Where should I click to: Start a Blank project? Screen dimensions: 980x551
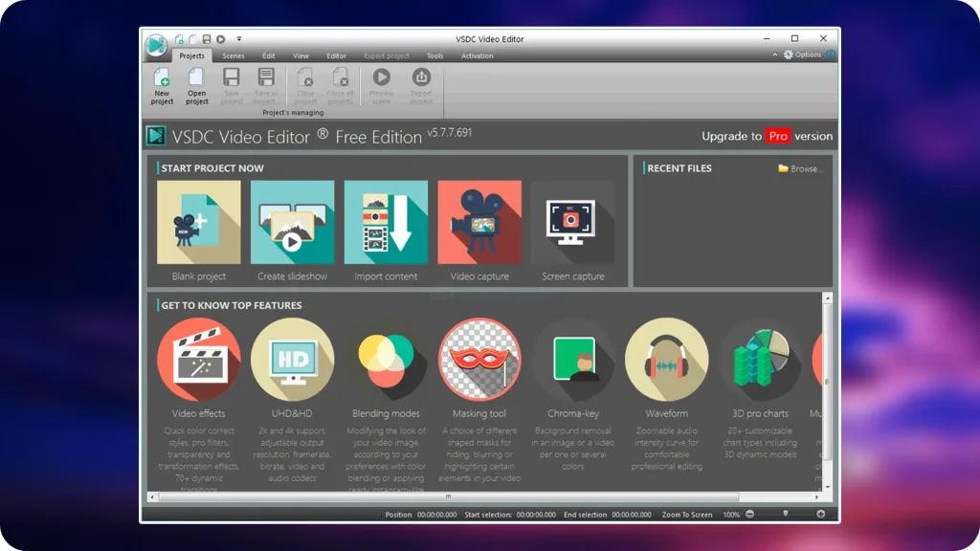199,222
